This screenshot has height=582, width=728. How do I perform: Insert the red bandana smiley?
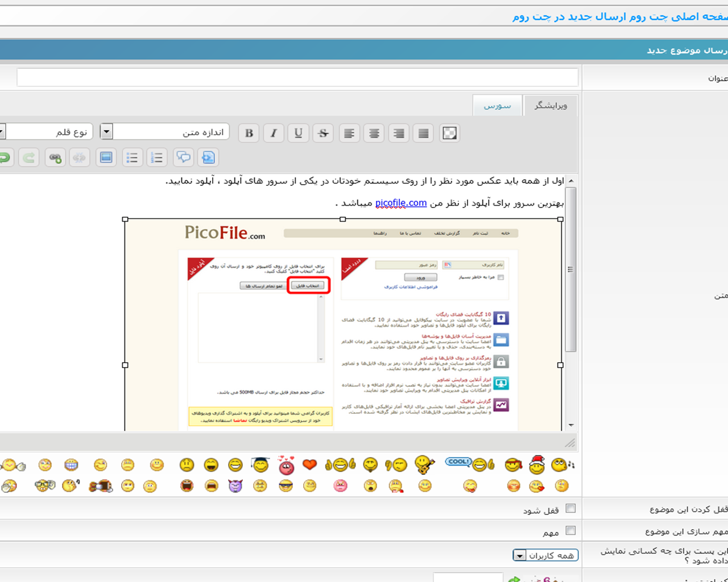pyautogui.click(x=514, y=465)
